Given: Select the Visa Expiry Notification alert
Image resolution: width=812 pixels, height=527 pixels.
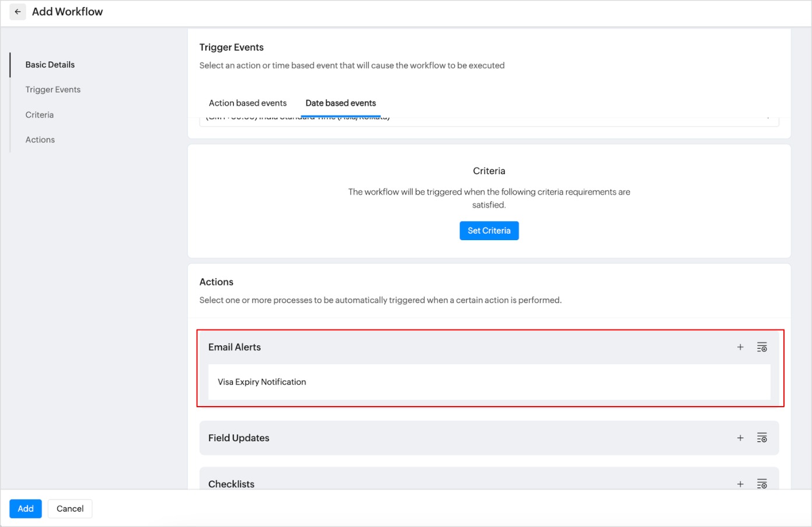Looking at the screenshot, I should [262, 382].
